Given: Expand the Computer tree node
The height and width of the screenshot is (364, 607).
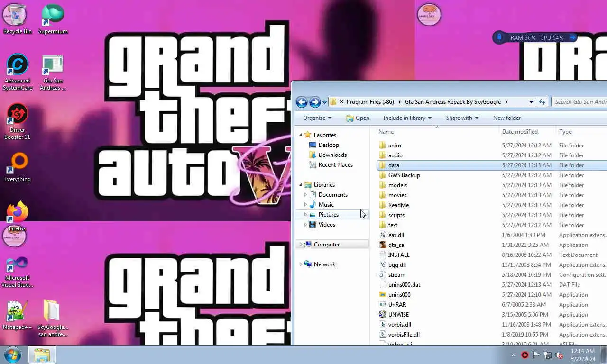Looking at the screenshot, I should click(x=301, y=245).
